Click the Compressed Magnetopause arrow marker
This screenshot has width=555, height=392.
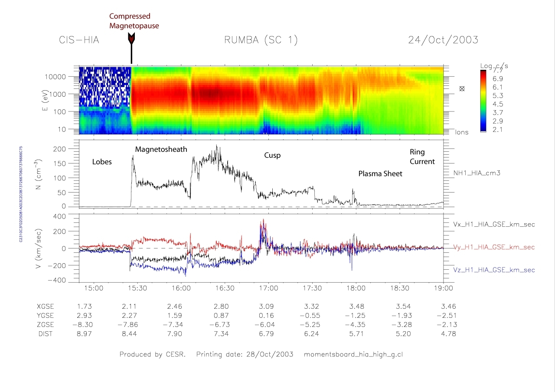coord(131,39)
